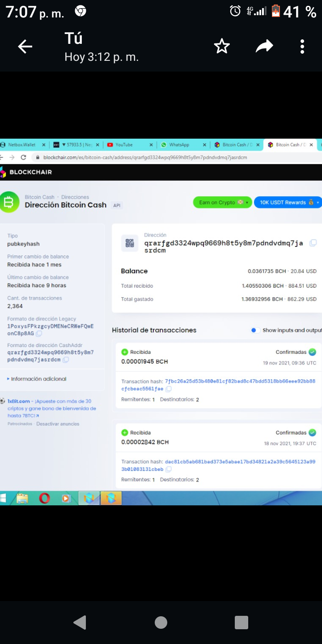Click Desactivar anuncios link
322x644 pixels.
[x=58, y=424]
